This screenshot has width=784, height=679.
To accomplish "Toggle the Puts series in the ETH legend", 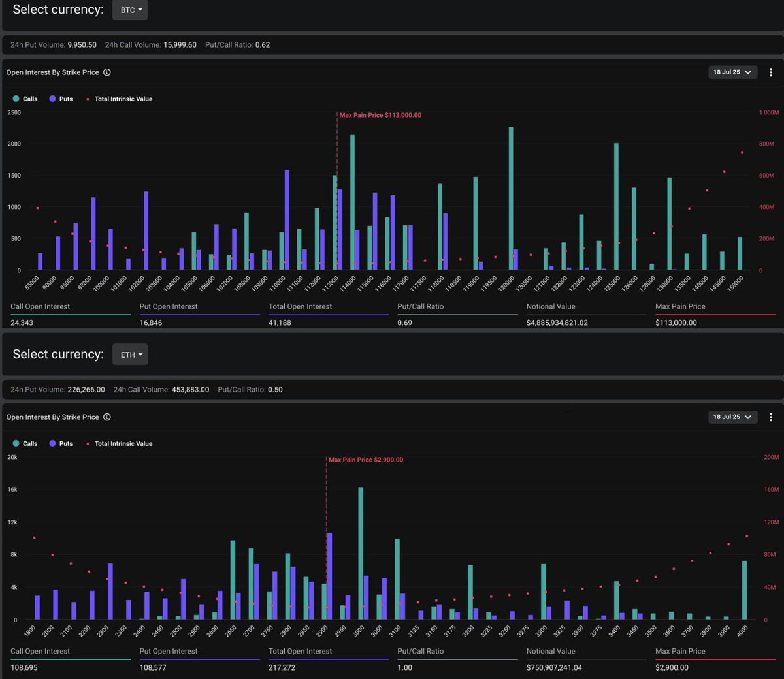I will pyautogui.click(x=61, y=444).
